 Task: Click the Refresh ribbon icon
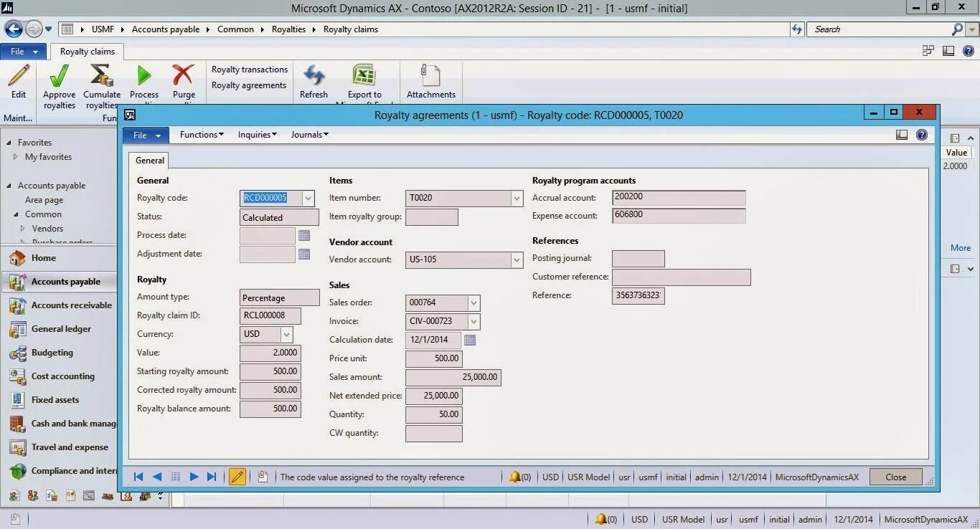coord(314,76)
